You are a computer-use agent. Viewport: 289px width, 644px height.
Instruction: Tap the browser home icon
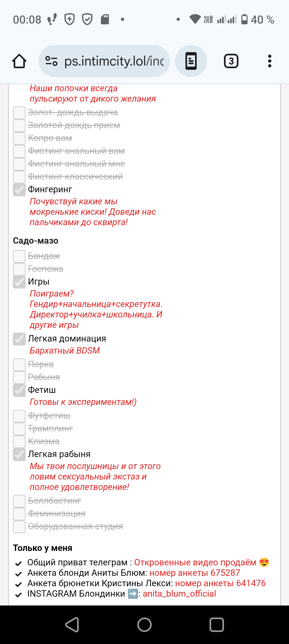19,61
